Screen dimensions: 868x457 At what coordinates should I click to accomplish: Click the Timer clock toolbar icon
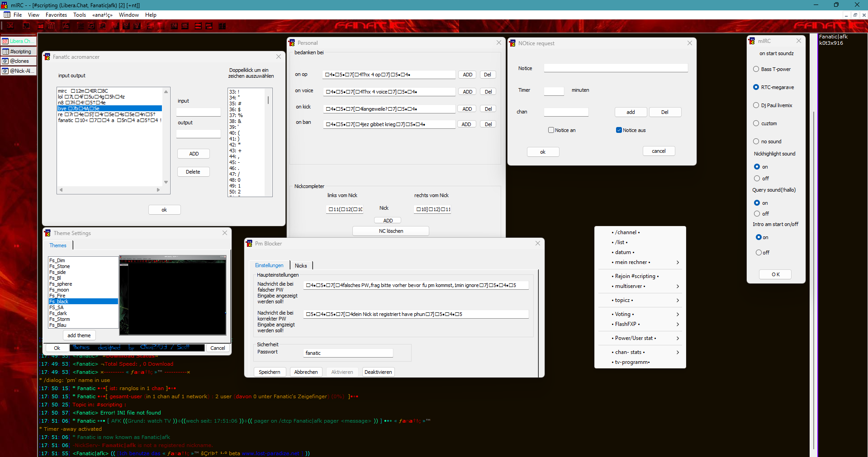coord(91,26)
